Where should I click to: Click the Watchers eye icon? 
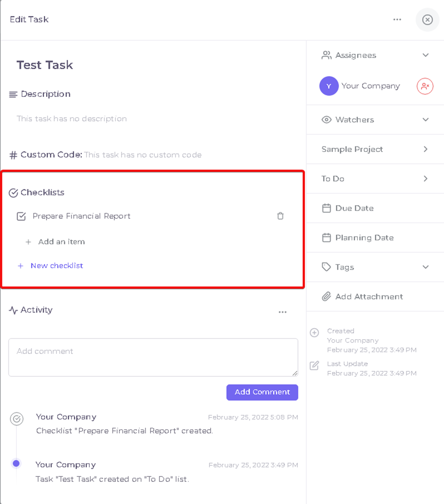click(x=326, y=120)
